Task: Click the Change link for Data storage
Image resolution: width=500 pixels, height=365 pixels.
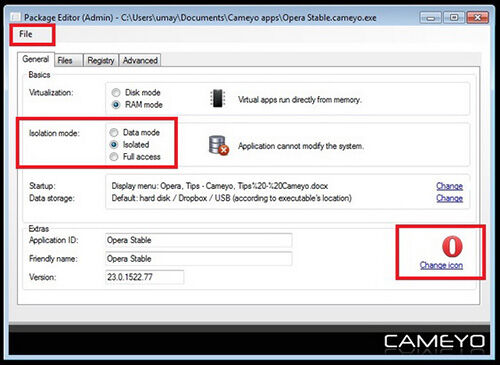Action: 449,198
